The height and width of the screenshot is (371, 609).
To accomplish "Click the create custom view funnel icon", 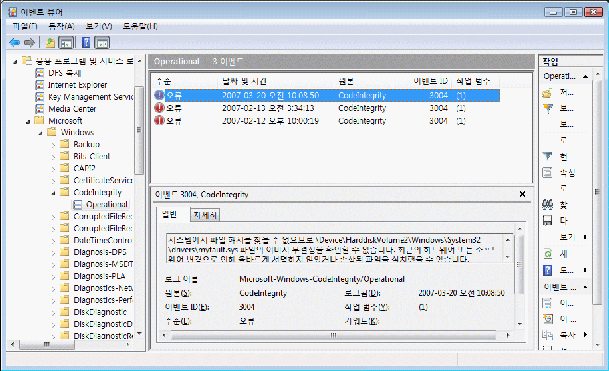I will [x=548, y=108].
